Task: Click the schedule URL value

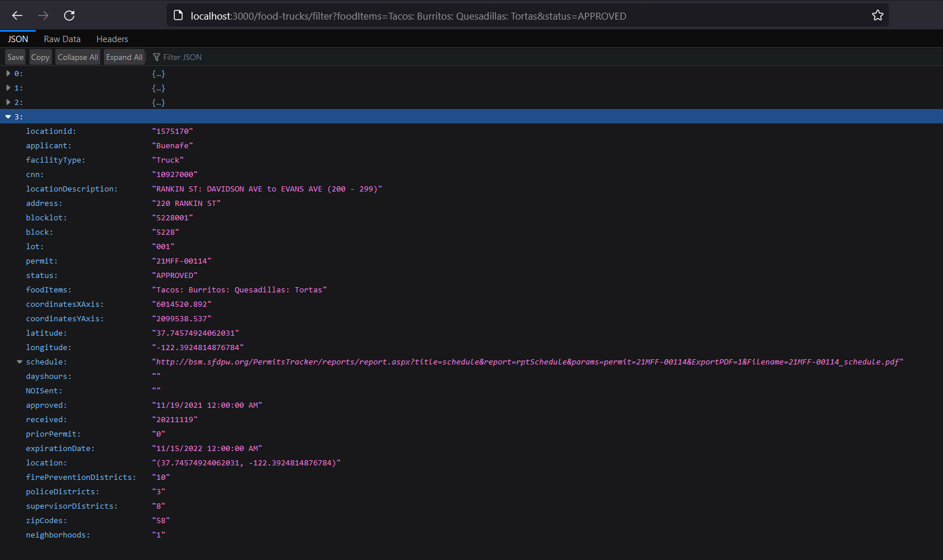Action: (528, 362)
